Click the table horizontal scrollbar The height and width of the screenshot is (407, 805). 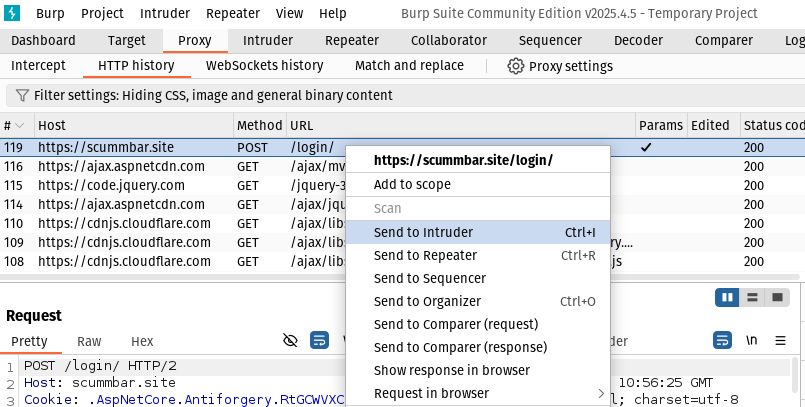pyautogui.click(x=400, y=277)
